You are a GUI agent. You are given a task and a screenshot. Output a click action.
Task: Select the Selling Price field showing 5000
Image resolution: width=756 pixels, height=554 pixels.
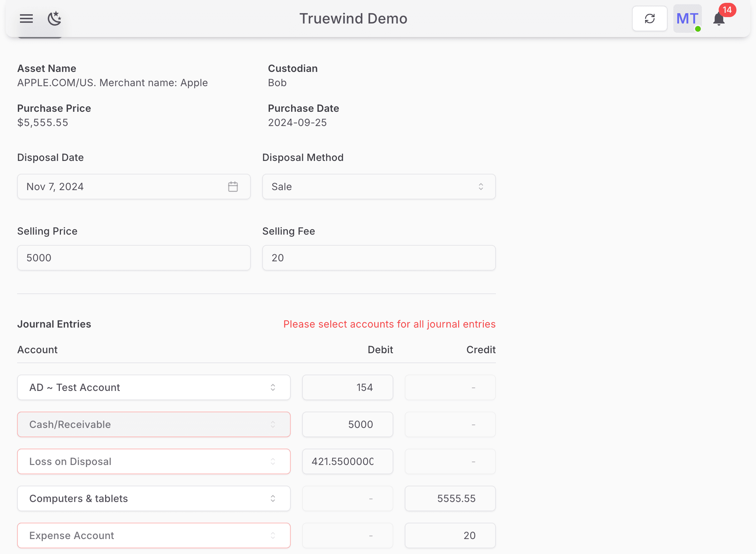[x=134, y=257]
